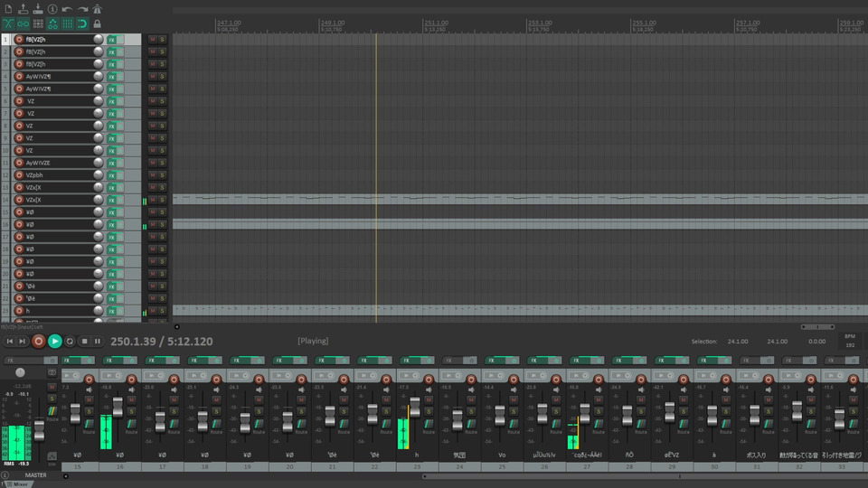The width and height of the screenshot is (868, 488).
Task: Open FX for track 23 named h
Action: click(112, 311)
